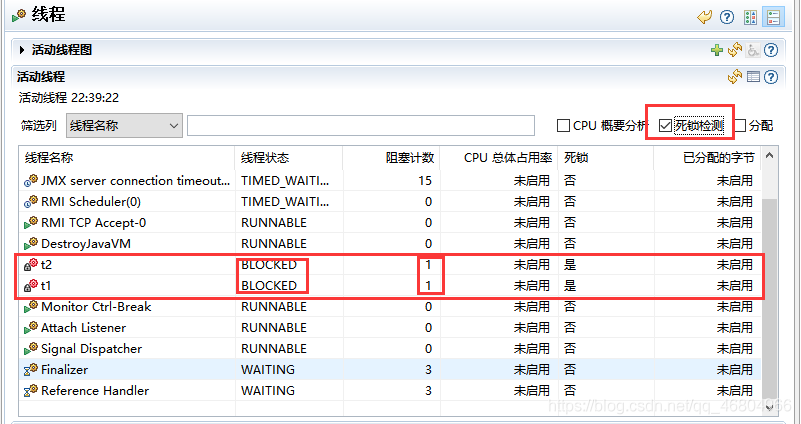Image resolution: width=801 pixels, height=424 pixels.
Task: Select the RMI Scheduler(0) row
Action: (390, 202)
